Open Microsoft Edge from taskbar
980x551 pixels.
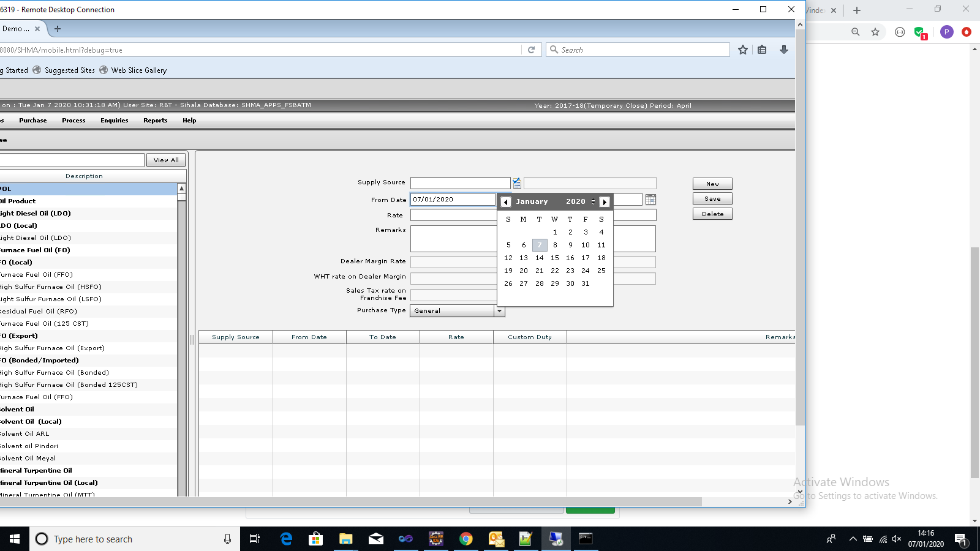click(x=286, y=539)
